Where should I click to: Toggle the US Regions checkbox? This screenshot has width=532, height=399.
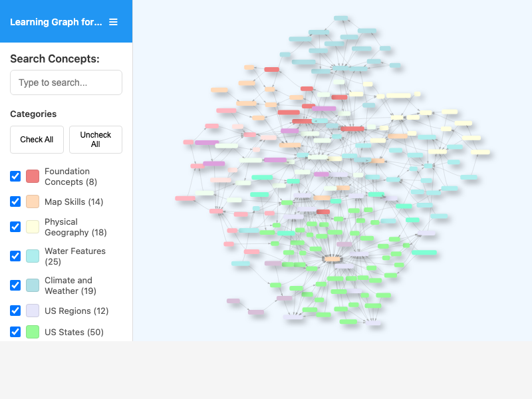coord(15,311)
